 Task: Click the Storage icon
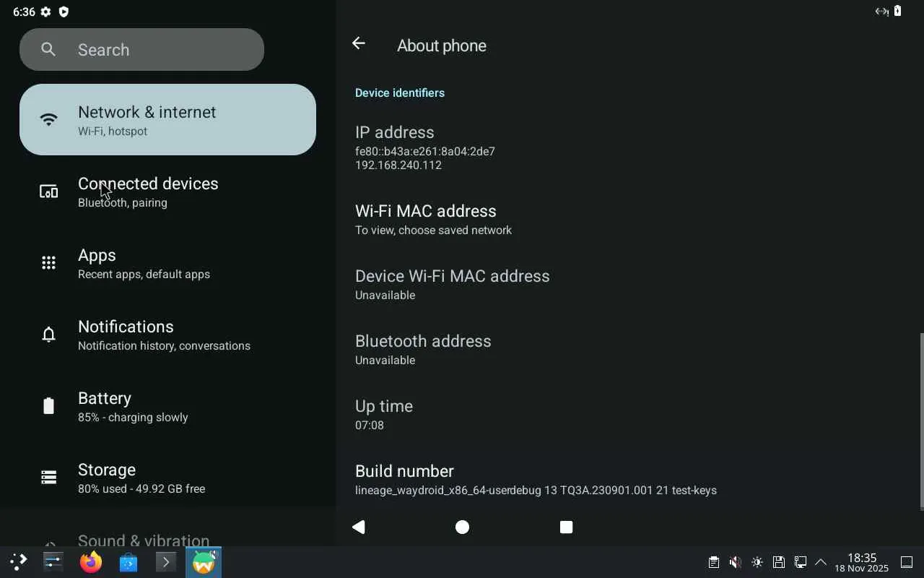pos(48,478)
